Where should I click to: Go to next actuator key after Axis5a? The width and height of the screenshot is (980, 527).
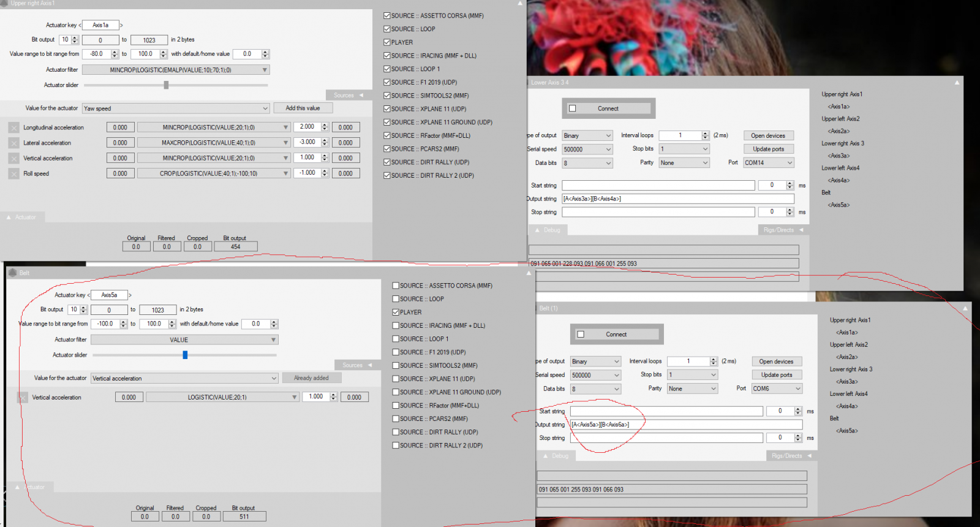coord(130,295)
